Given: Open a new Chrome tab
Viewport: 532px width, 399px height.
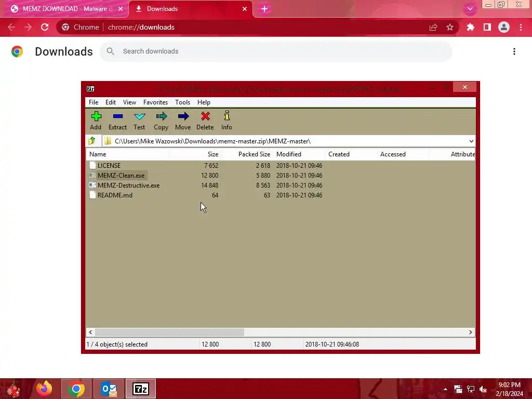Looking at the screenshot, I should tap(264, 9).
